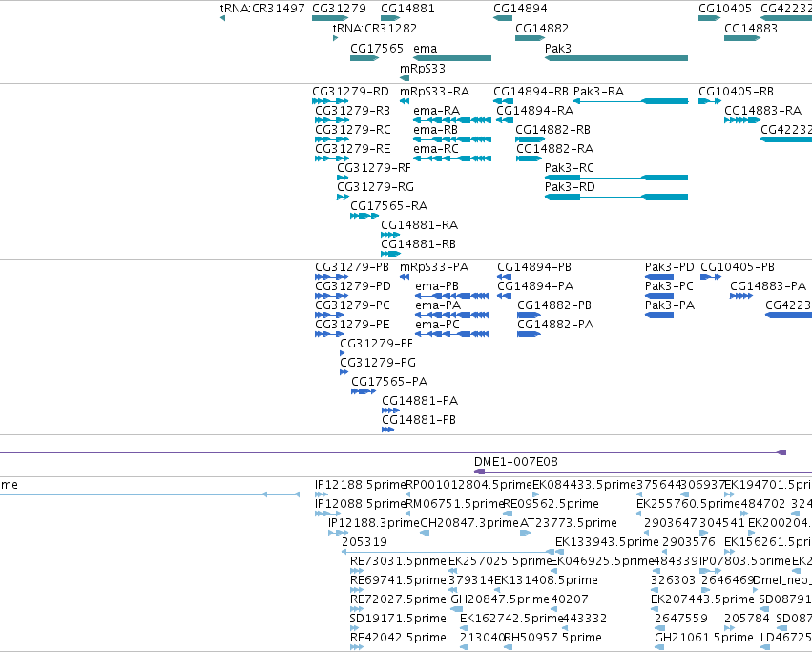
Task: Click the IP12088.5prime EST
Action: [327, 514]
